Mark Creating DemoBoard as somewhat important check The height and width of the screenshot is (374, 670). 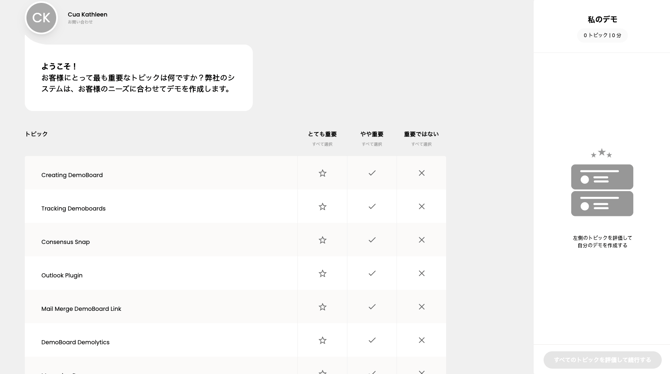372,173
